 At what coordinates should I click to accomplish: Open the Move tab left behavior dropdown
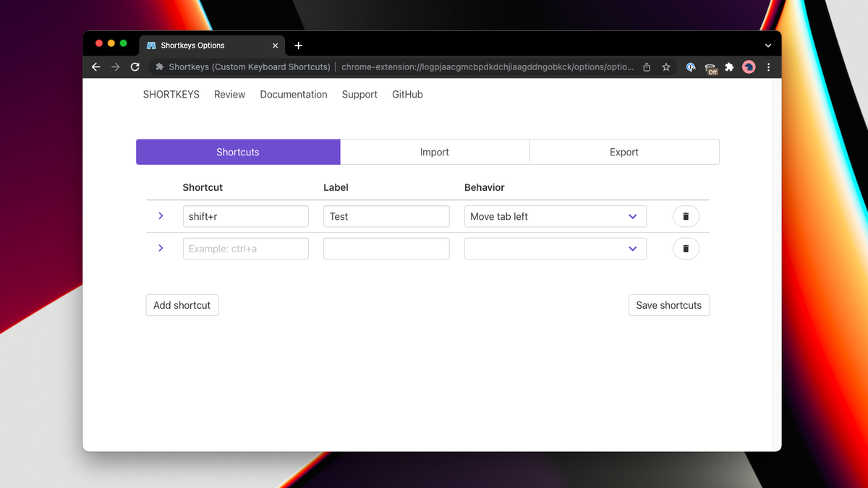(555, 216)
